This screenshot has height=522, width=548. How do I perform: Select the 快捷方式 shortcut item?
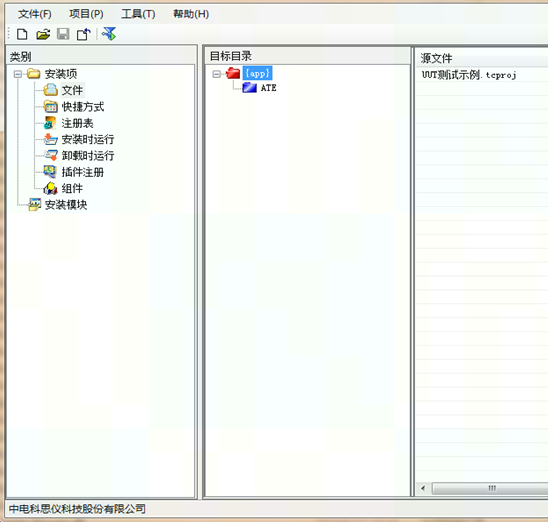pos(83,107)
